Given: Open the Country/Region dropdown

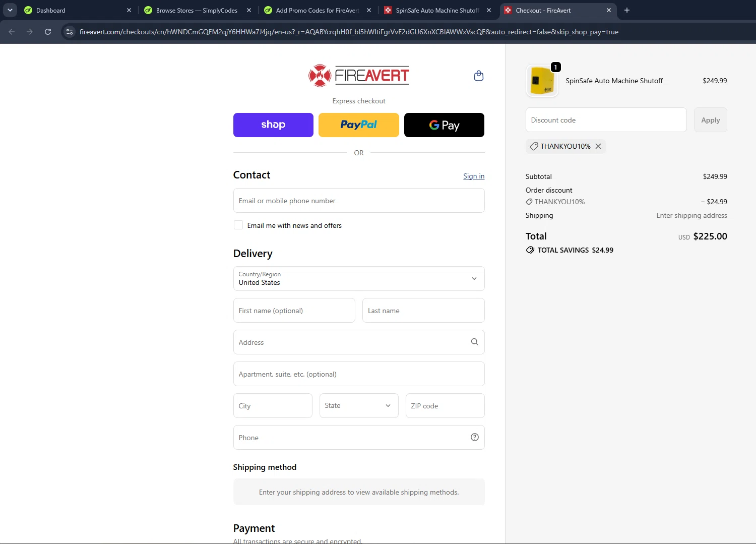Looking at the screenshot, I should [359, 278].
